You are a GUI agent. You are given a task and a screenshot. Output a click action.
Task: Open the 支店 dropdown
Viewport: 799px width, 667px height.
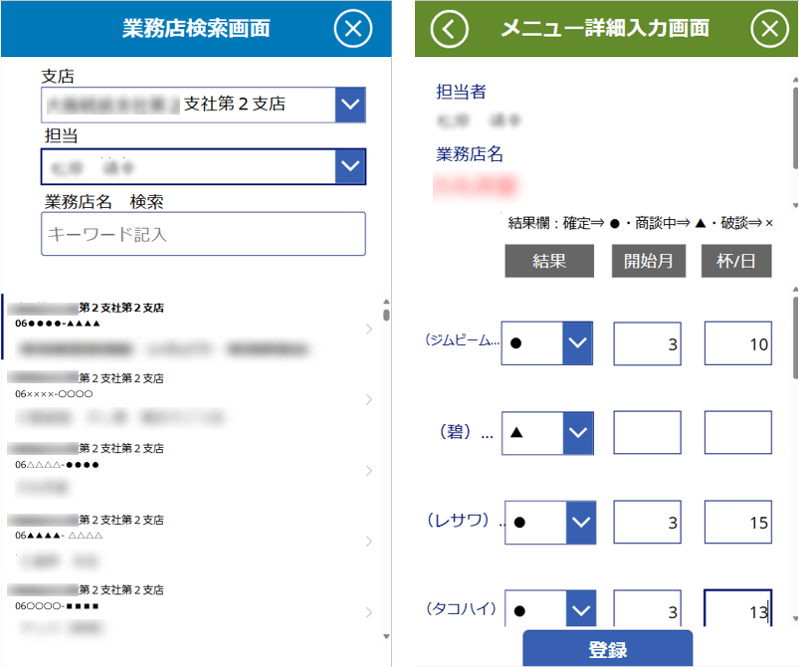349,104
